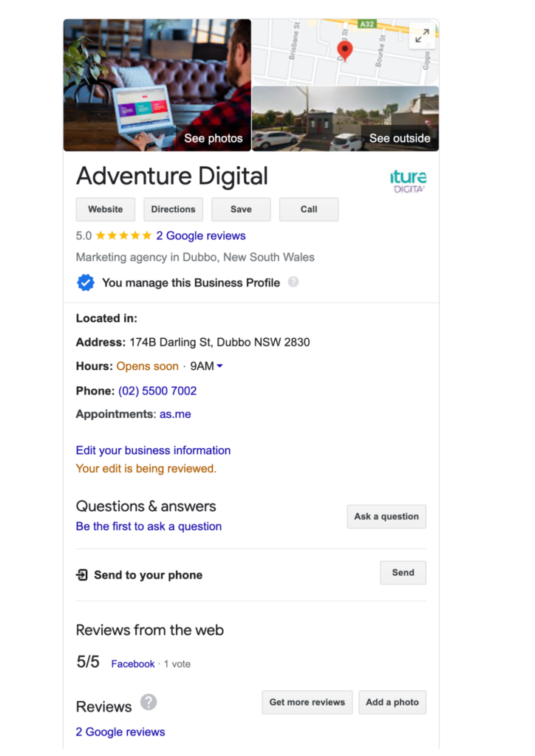Click the red location pin on the map
The width and height of the screenshot is (535, 756).
pos(344,51)
